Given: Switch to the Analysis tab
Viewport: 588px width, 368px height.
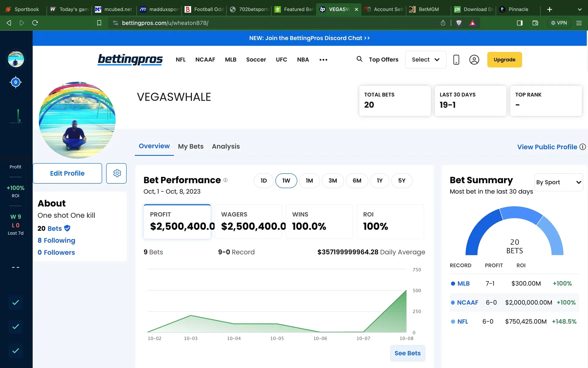Looking at the screenshot, I should point(226,147).
